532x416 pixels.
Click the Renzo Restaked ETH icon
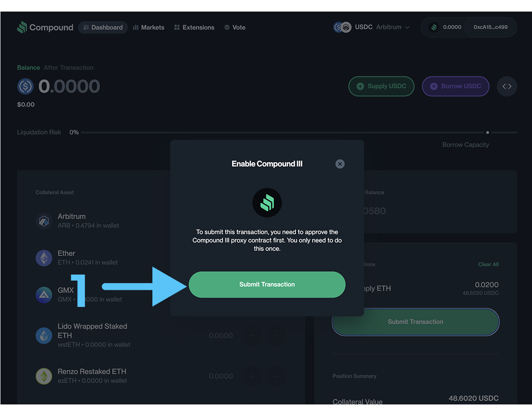click(x=44, y=376)
